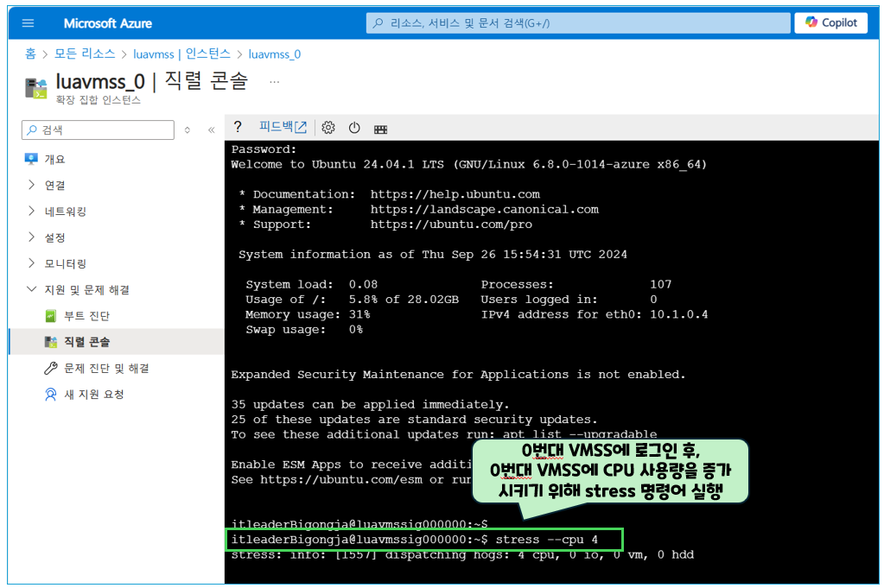Select 직렬 콘솔 menu item

click(x=116, y=342)
